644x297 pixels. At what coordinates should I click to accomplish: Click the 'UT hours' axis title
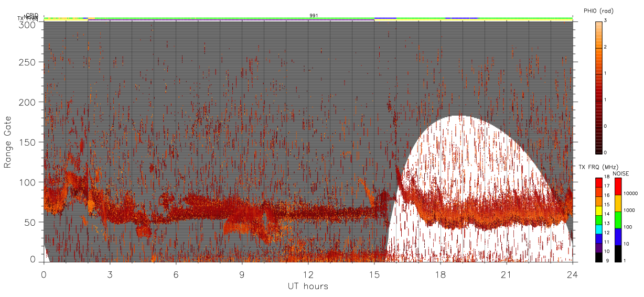(x=308, y=286)
